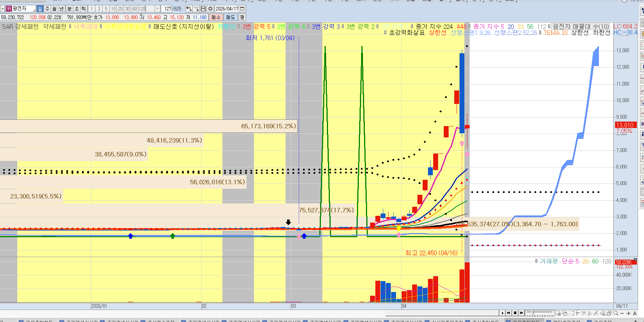Click the chart layout windows icon

[x=559, y=313]
